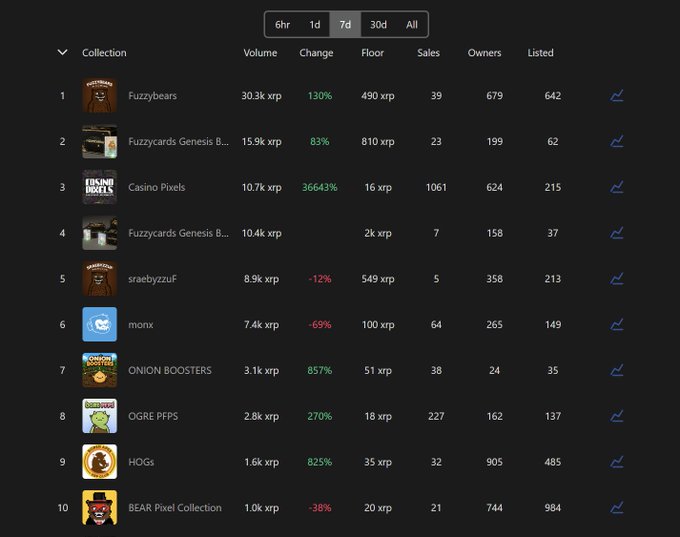This screenshot has width=680, height=537.
Task: Open Fuzzycards Genesis B... in rank 4 row
Action: pos(178,233)
